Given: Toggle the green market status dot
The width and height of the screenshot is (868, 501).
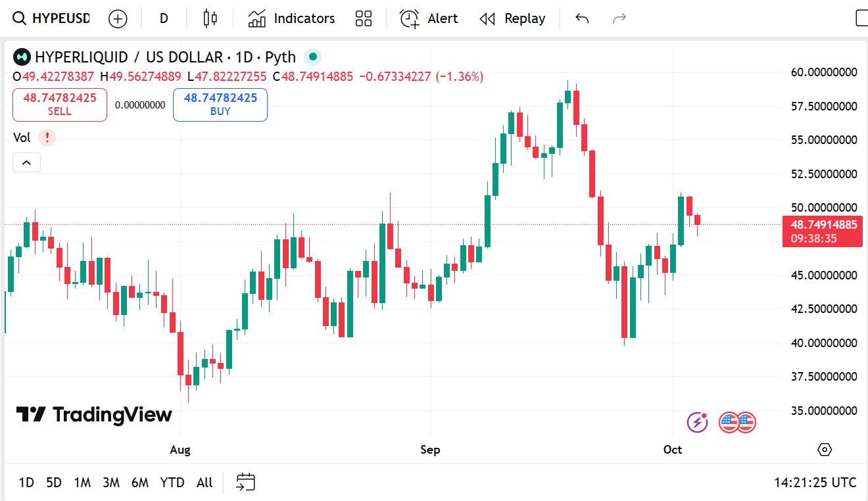Looking at the screenshot, I should (313, 57).
